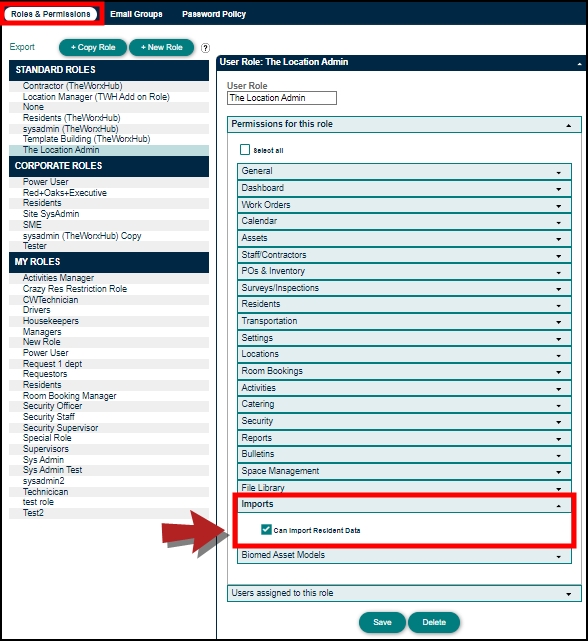Delete the current role
This screenshot has height=641, width=588.
434,622
